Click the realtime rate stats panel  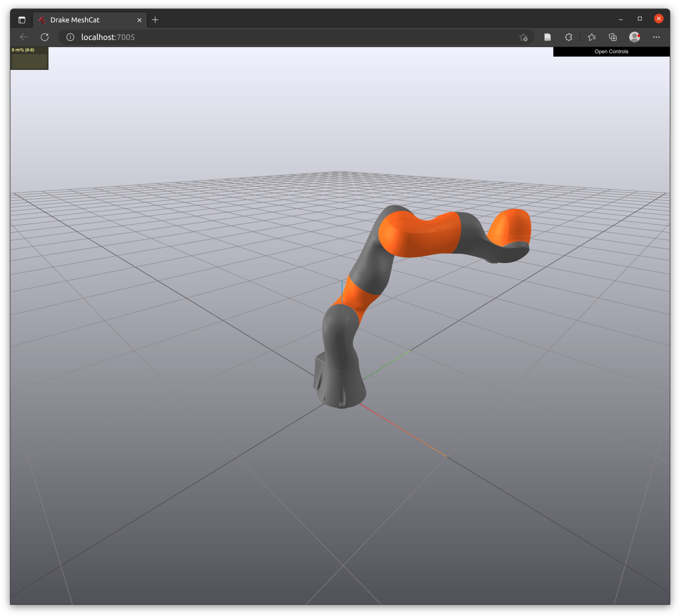(29, 58)
